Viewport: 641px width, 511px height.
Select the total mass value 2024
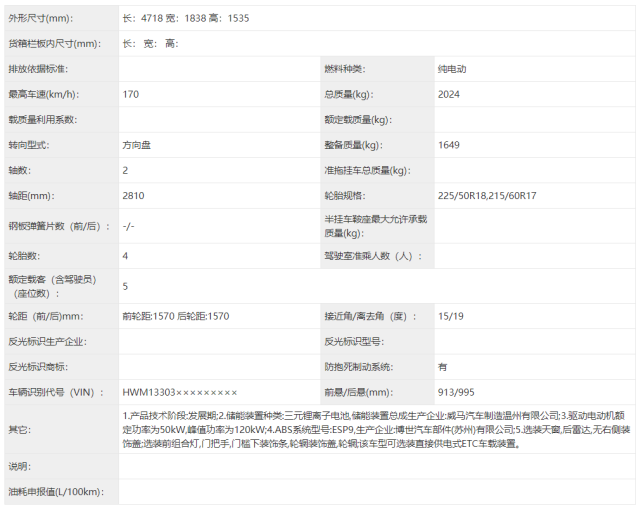[449, 94]
